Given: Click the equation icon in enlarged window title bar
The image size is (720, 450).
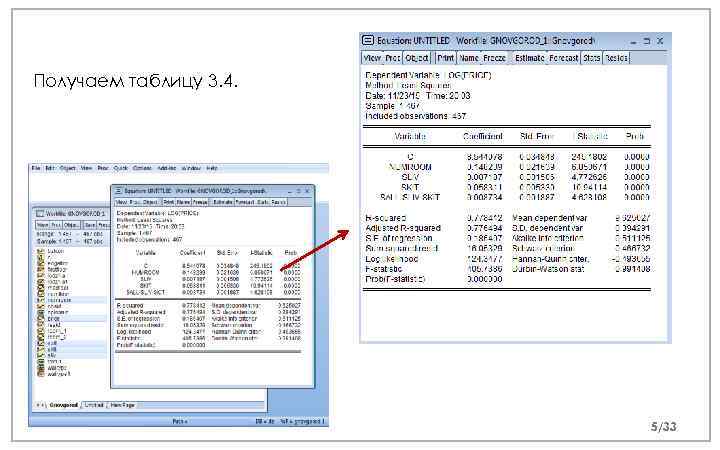Looking at the screenshot, I should (368, 40).
